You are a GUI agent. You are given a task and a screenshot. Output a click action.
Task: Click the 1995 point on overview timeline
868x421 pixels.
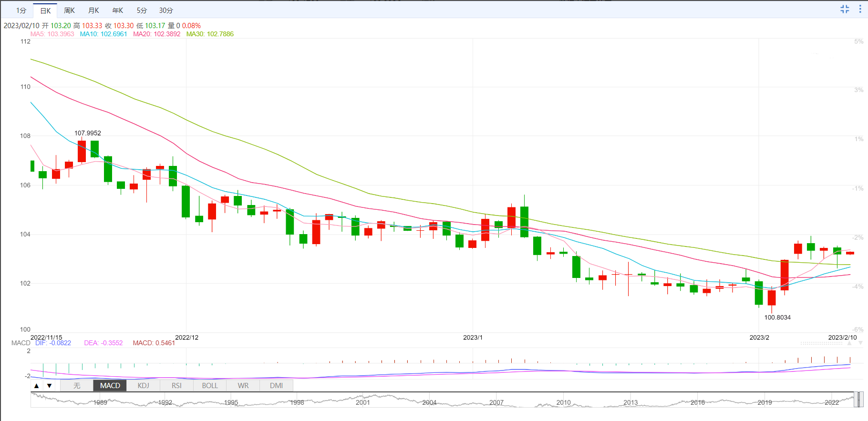coord(231,402)
